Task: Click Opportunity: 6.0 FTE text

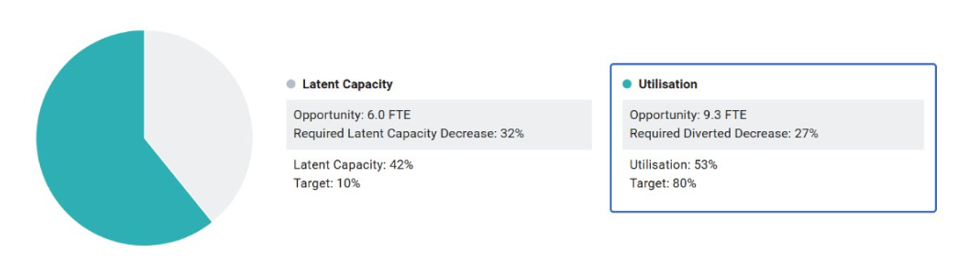Action: pos(352,115)
